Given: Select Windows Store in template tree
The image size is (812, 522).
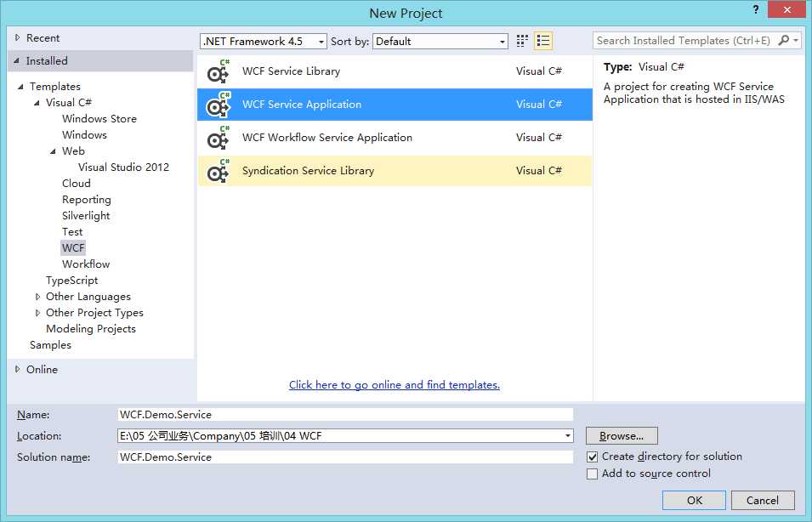Looking at the screenshot, I should pos(99,118).
